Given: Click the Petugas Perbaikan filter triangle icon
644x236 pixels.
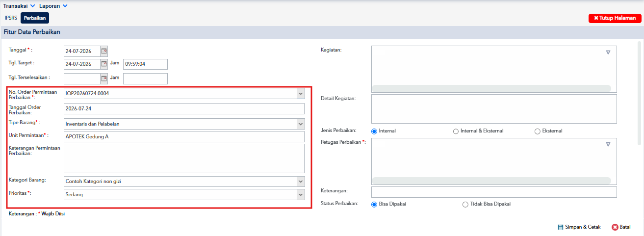Looking at the screenshot, I should pos(608,144).
